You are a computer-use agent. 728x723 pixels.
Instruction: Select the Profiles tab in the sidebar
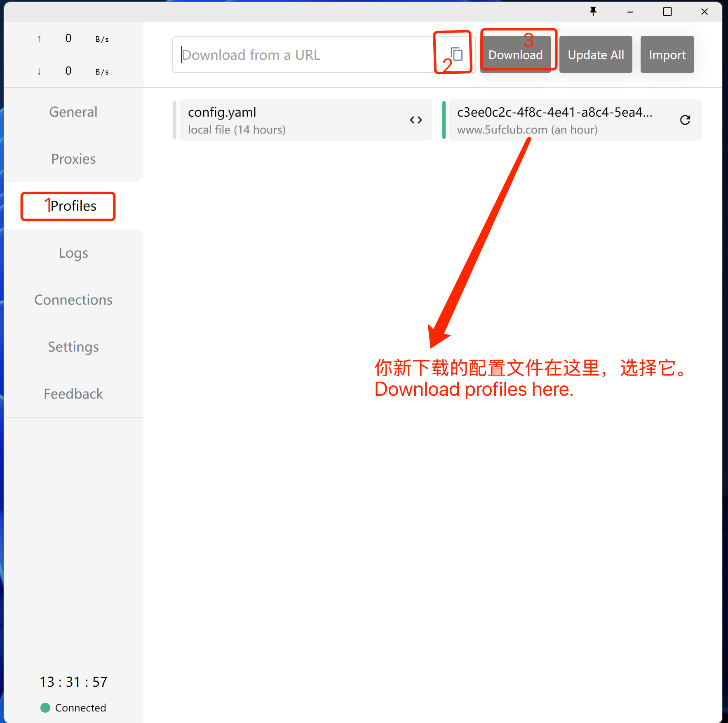tap(73, 206)
